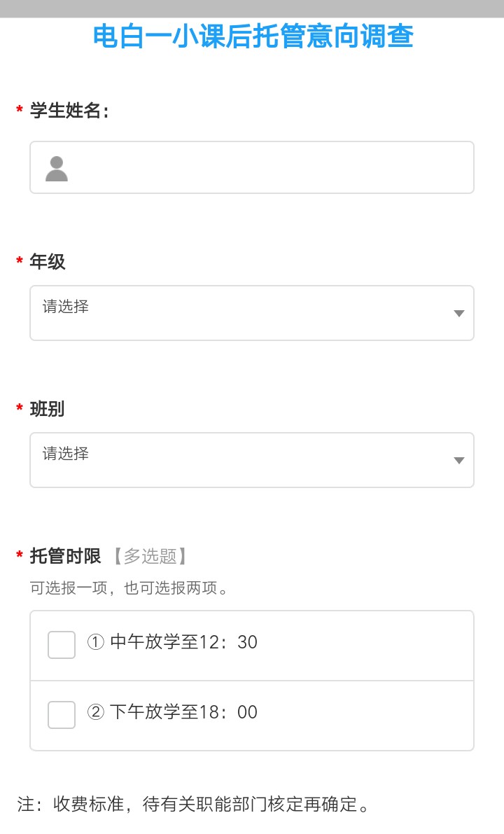Click the 年级 dropdown arrow
This screenshot has height=834, width=504.
click(459, 314)
